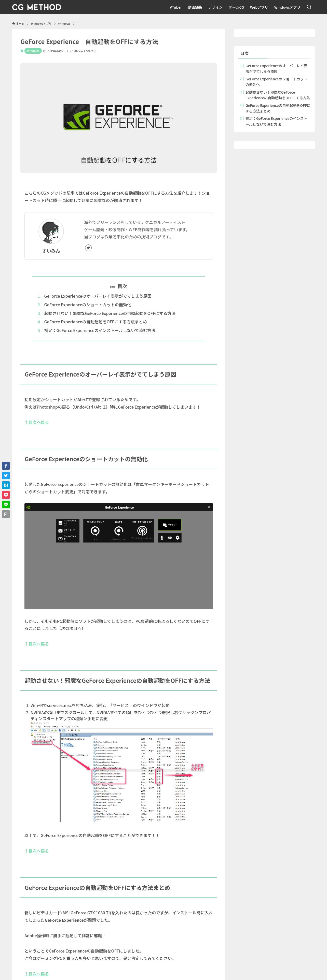This screenshot has width=327, height=980.
Task: Open Webアプリ menu item
Action: point(259,7)
